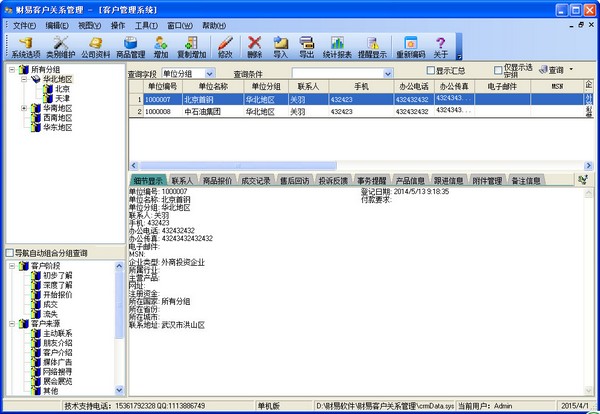Open dropdown arrow beside 查询
The image size is (600, 414).
tap(571, 70)
